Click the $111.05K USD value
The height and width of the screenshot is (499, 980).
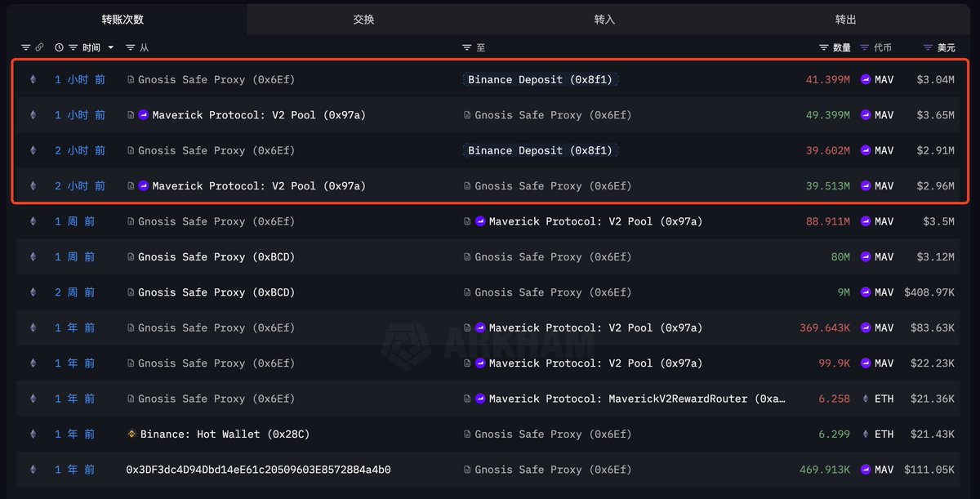pyautogui.click(x=929, y=470)
